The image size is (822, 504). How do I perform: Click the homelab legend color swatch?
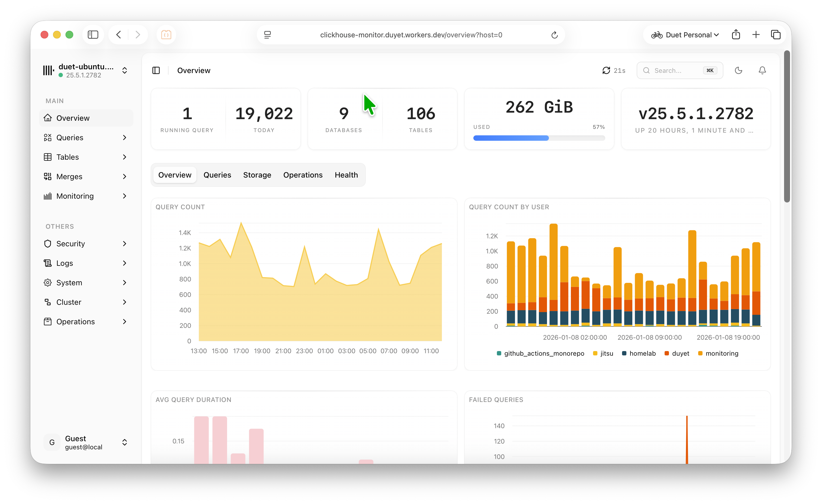tap(624, 353)
